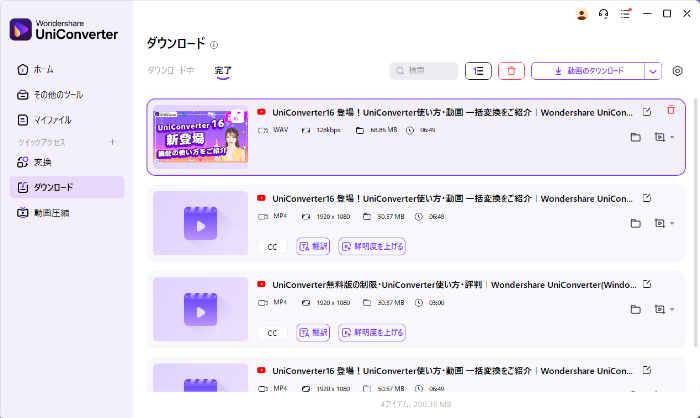Image resolution: width=700 pixels, height=418 pixels.
Task: Click the Wondershare UniConverter logo
Action: coord(64,29)
